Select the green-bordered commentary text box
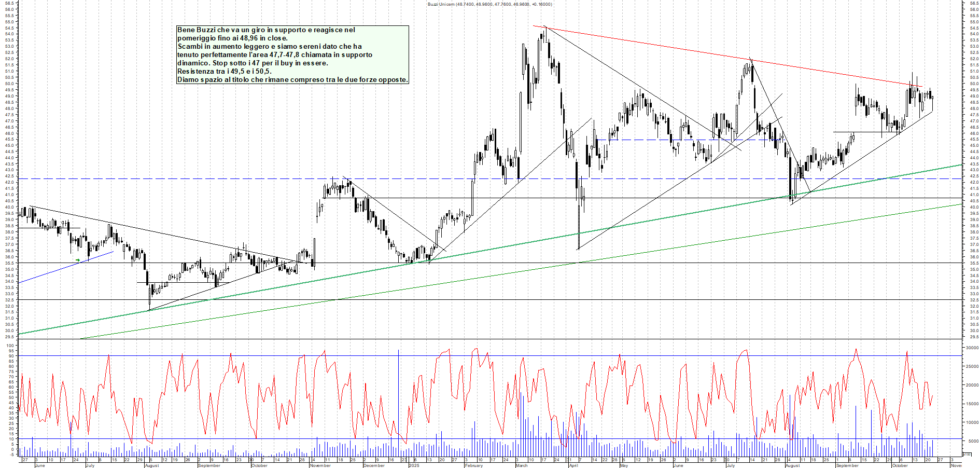 coord(292,54)
